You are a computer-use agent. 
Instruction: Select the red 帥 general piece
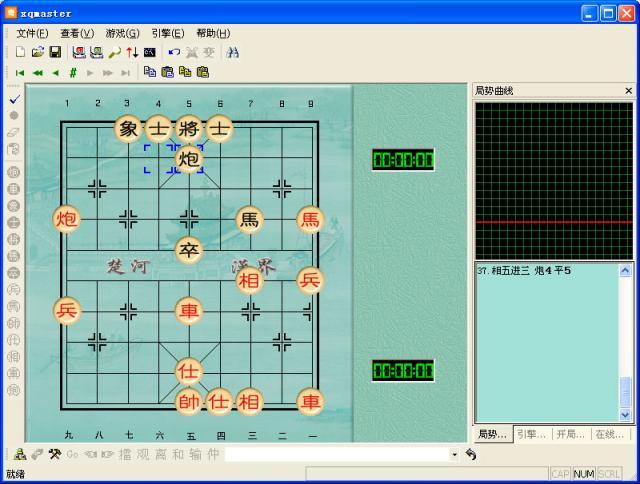(189, 402)
